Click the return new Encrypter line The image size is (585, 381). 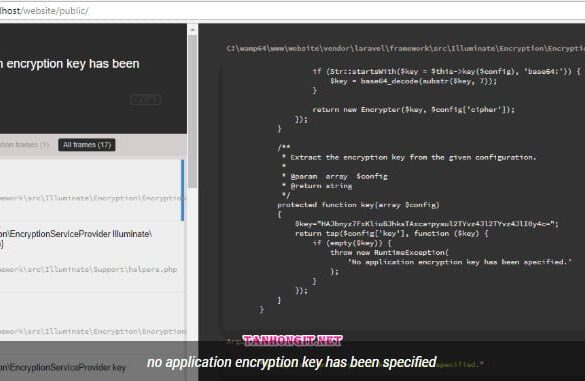pyautogui.click(x=413, y=110)
